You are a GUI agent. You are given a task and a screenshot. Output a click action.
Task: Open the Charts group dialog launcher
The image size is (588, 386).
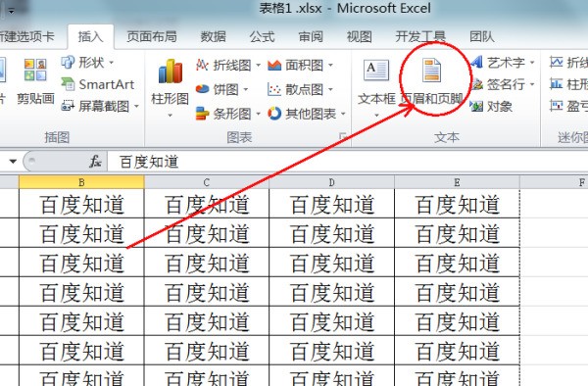click(343, 136)
